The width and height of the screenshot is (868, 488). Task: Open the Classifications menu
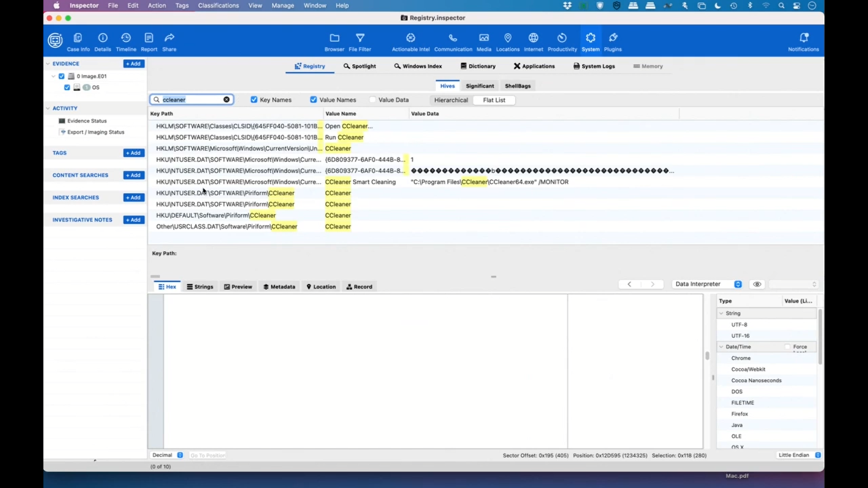(x=218, y=5)
